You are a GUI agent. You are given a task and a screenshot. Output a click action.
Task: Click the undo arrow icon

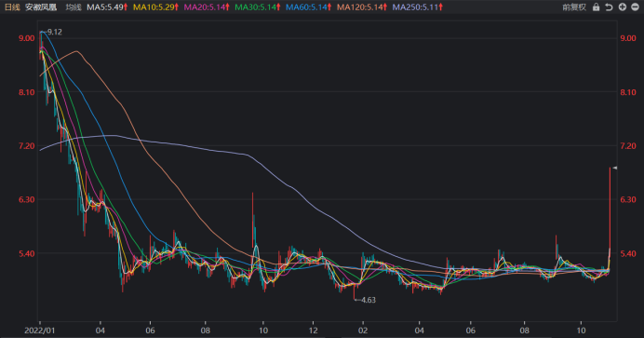(x=609, y=7)
